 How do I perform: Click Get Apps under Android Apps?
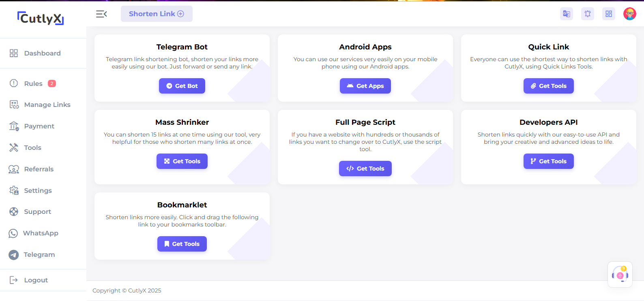click(x=365, y=86)
